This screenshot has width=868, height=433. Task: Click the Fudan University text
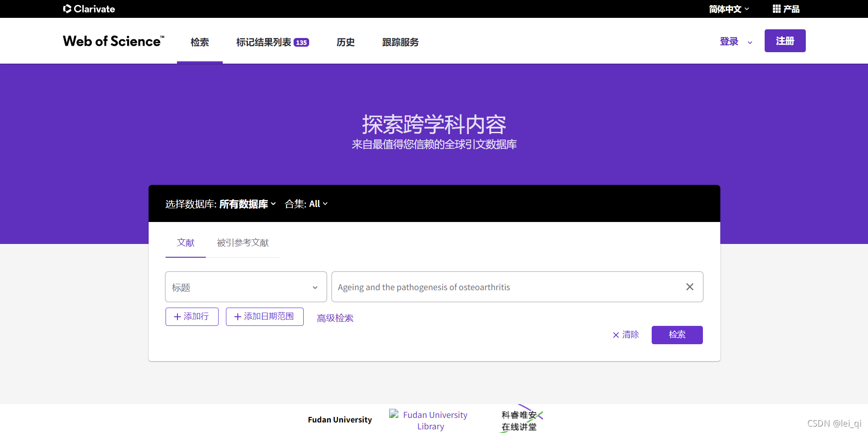click(340, 420)
